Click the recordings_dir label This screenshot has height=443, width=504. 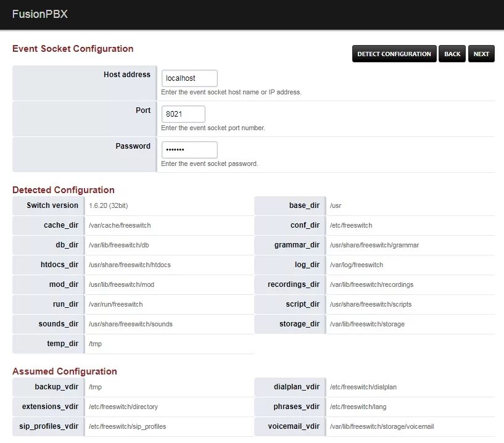294,284
